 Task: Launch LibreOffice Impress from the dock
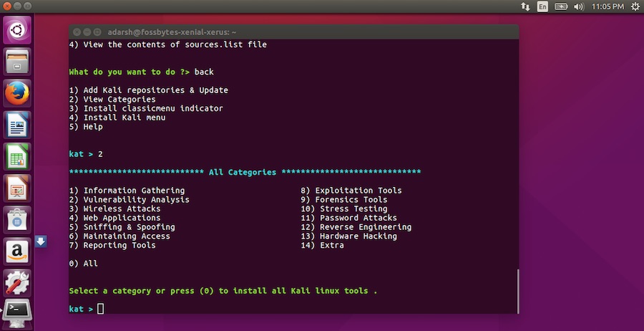[x=16, y=188]
